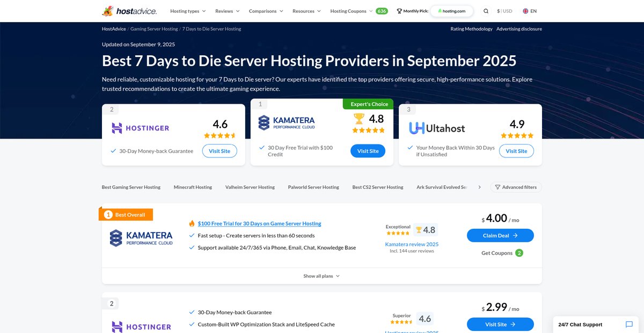Open $100 Free Trial for 30 Days link
The width and height of the screenshot is (644, 333).
click(x=259, y=223)
